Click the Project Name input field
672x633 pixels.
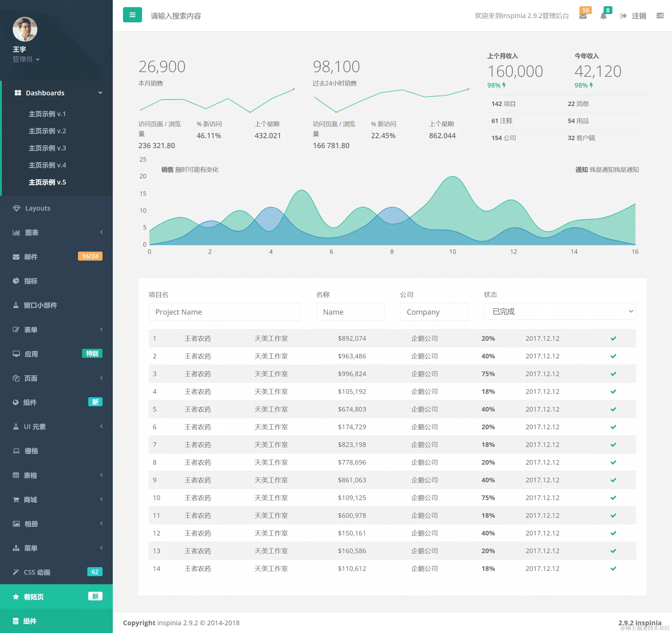pyautogui.click(x=224, y=312)
